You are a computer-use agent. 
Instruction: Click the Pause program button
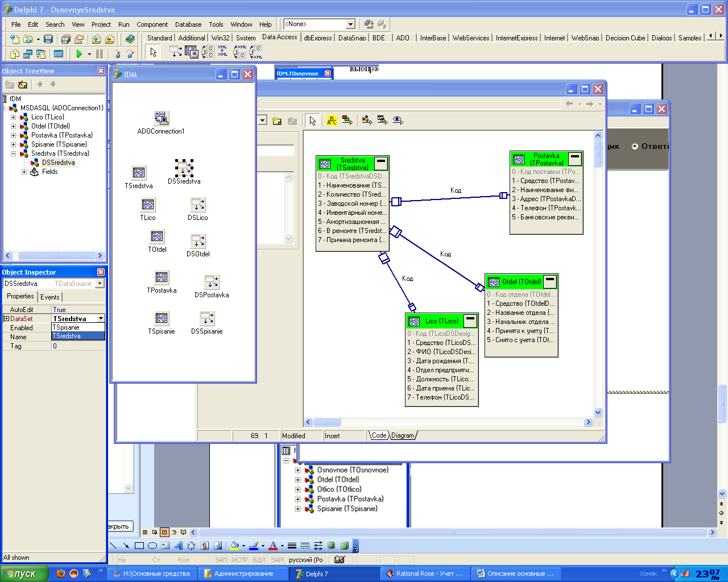pos(100,54)
